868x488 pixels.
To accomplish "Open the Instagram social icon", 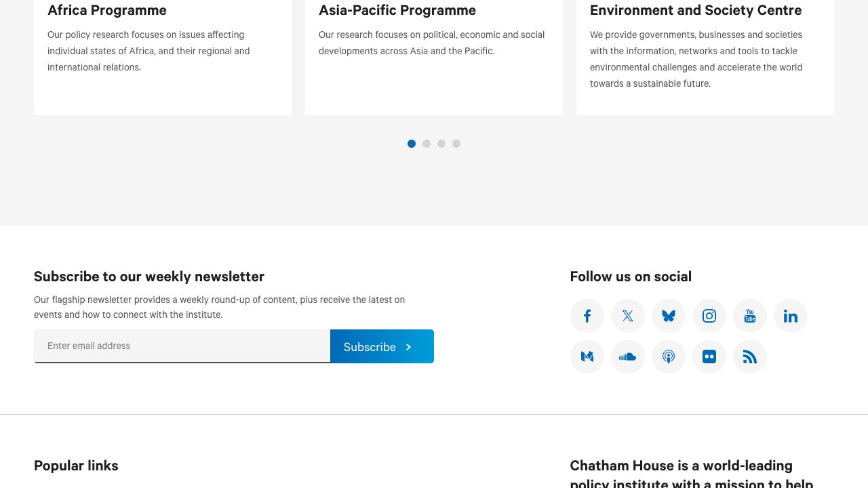I will tap(709, 316).
